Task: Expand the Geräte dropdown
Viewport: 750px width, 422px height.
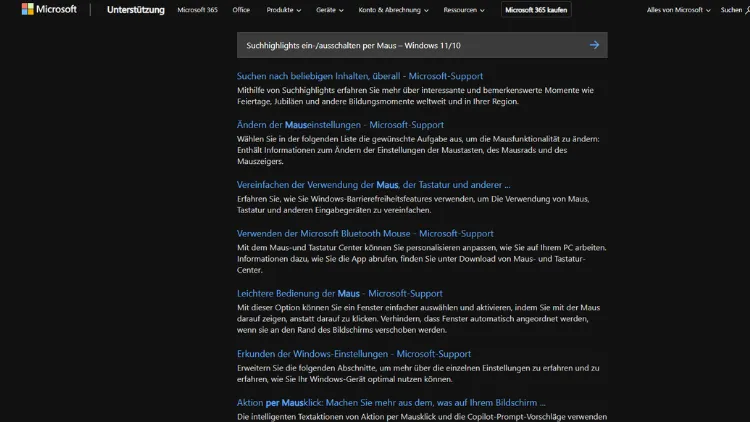Action: point(330,10)
